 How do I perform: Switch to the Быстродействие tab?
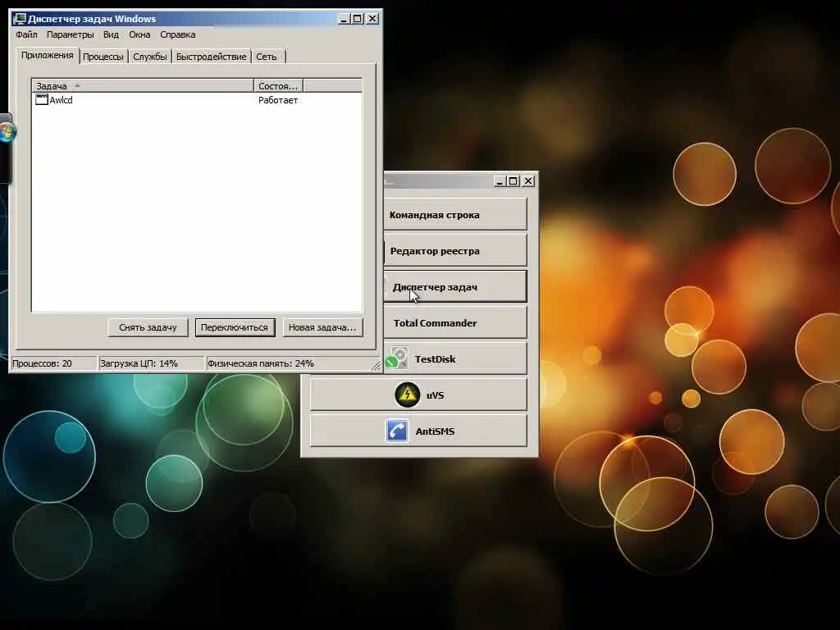click(x=211, y=57)
